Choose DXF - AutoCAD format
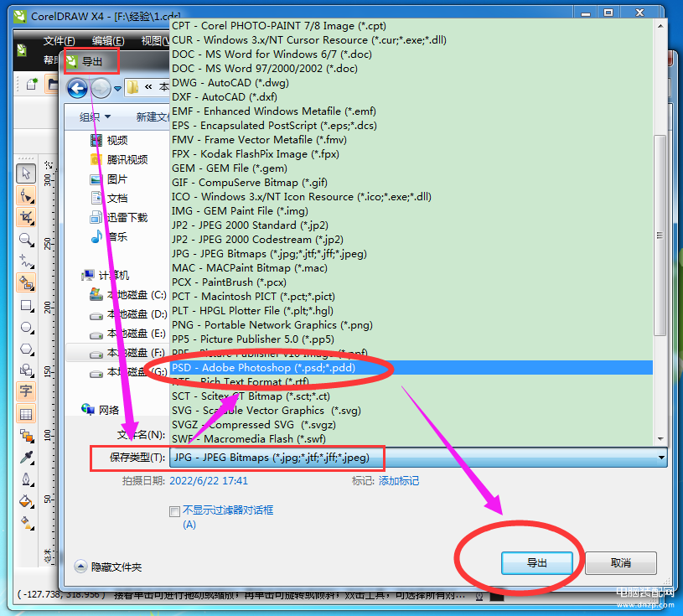The width and height of the screenshot is (683, 616). tap(411, 96)
